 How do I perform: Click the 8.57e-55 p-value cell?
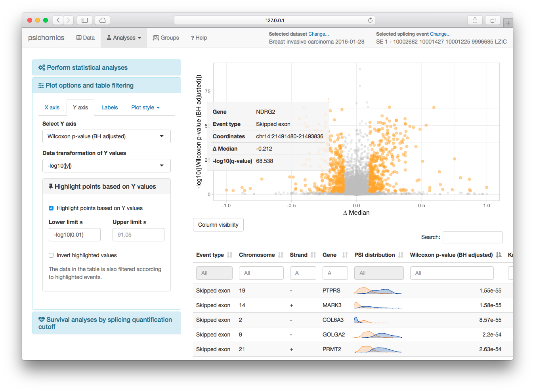coord(490,320)
